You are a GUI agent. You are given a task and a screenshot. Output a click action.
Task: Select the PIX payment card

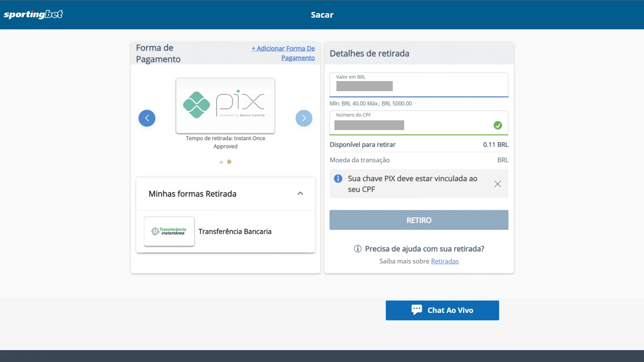(225, 106)
